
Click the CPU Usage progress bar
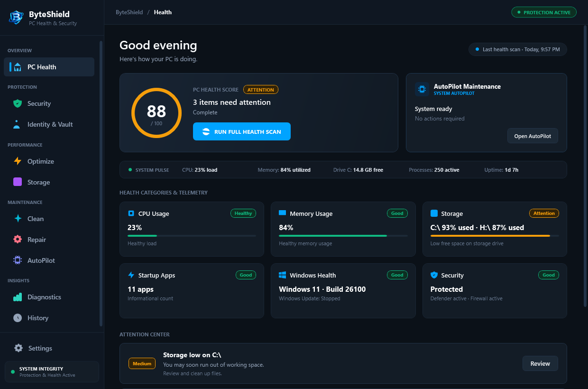[192, 236]
